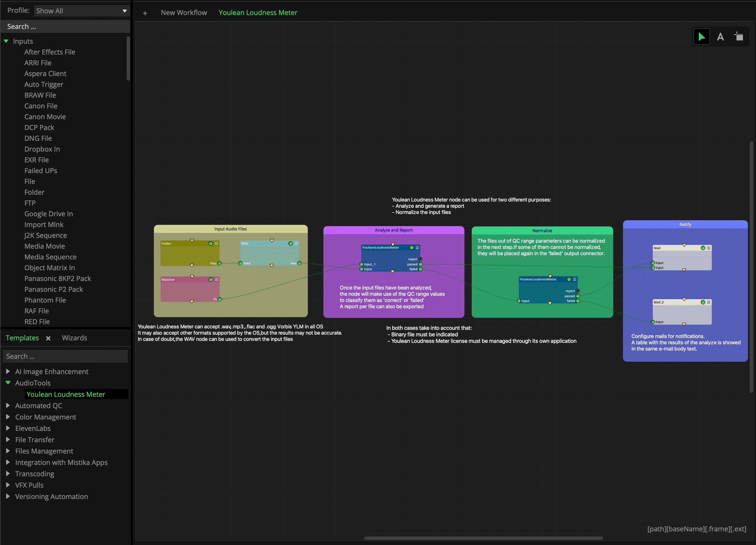Expand the Color Management templates
Screen dimensions: 756x545
(8, 416)
